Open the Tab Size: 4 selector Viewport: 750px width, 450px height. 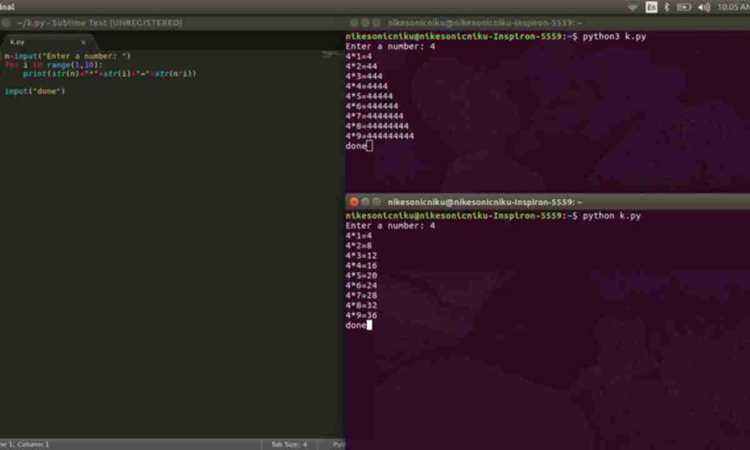[289, 444]
